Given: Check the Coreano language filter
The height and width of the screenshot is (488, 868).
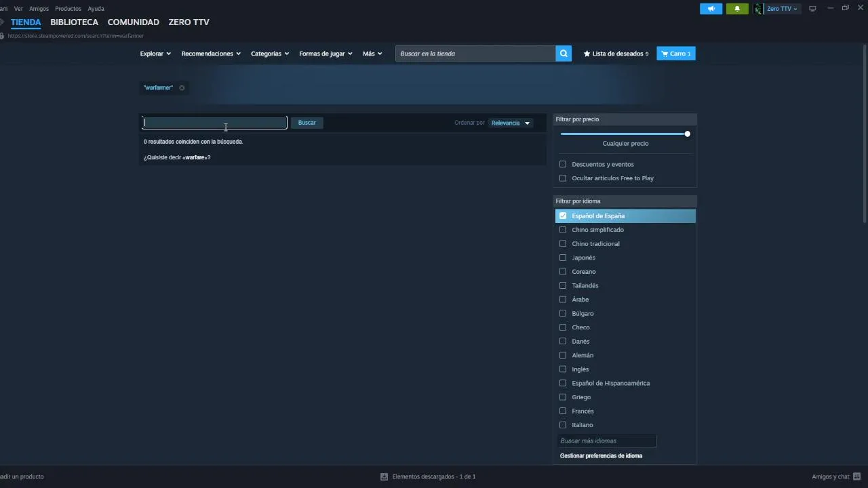Looking at the screenshot, I should (x=563, y=272).
